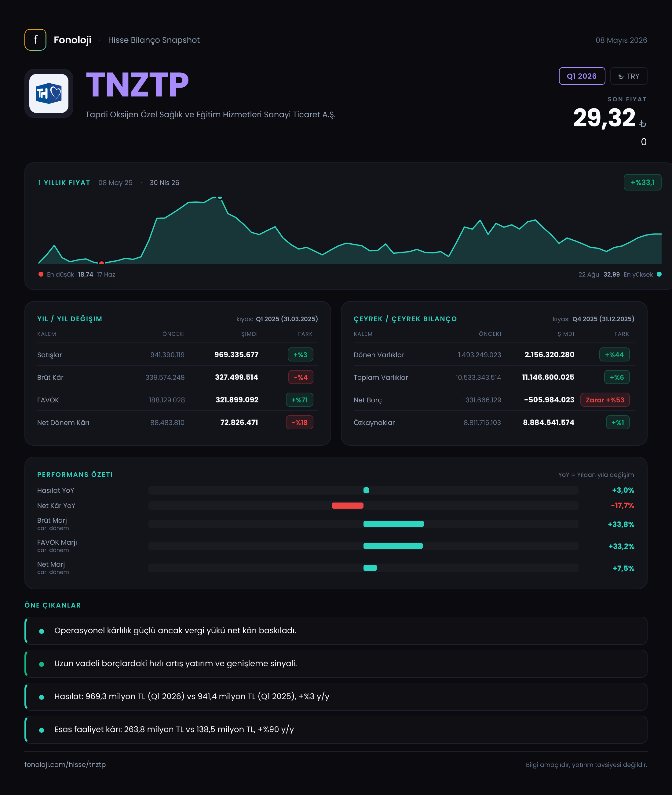
Task: Click the 30 Nis 26 end date
Action: (164, 182)
